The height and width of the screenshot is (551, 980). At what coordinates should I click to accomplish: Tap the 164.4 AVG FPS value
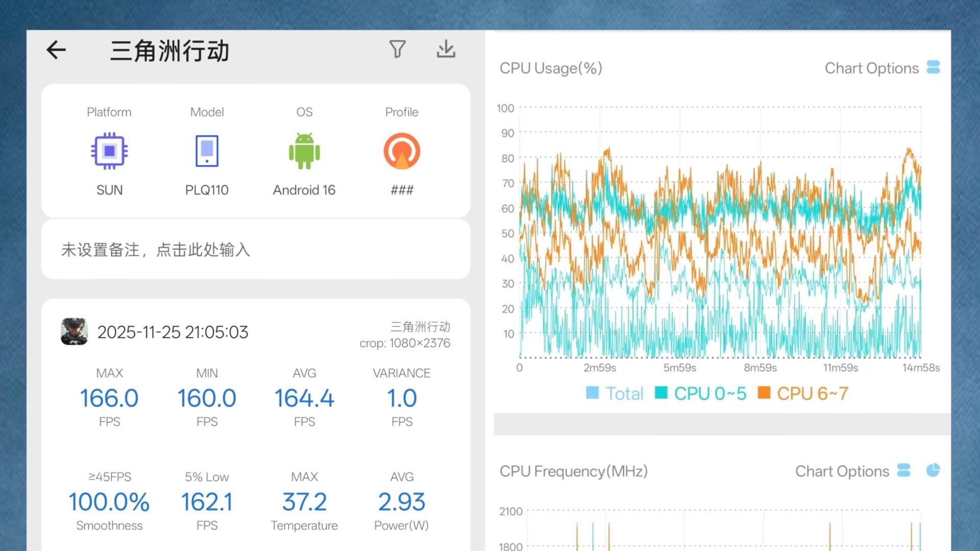pos(304,398)
